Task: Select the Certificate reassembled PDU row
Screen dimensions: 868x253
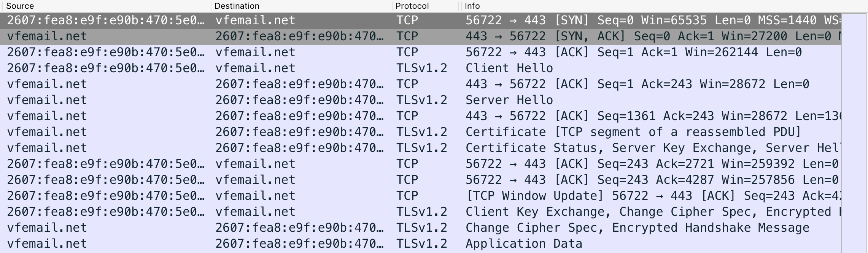Action: 421,132
